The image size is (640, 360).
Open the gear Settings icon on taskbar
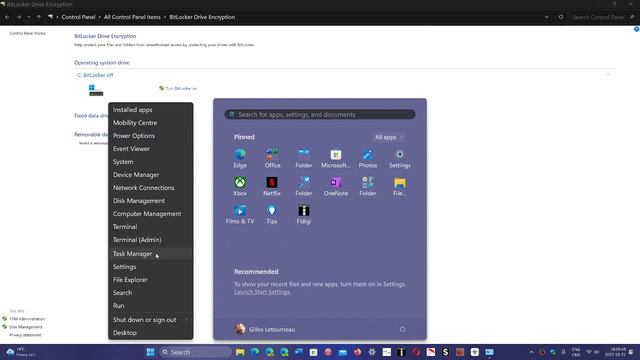point(372,352)
